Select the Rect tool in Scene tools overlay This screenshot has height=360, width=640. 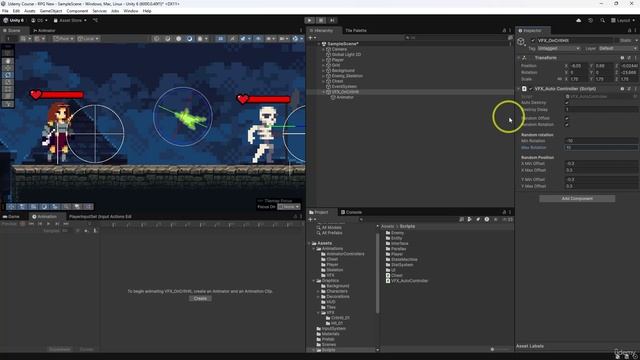pos(8,89)
